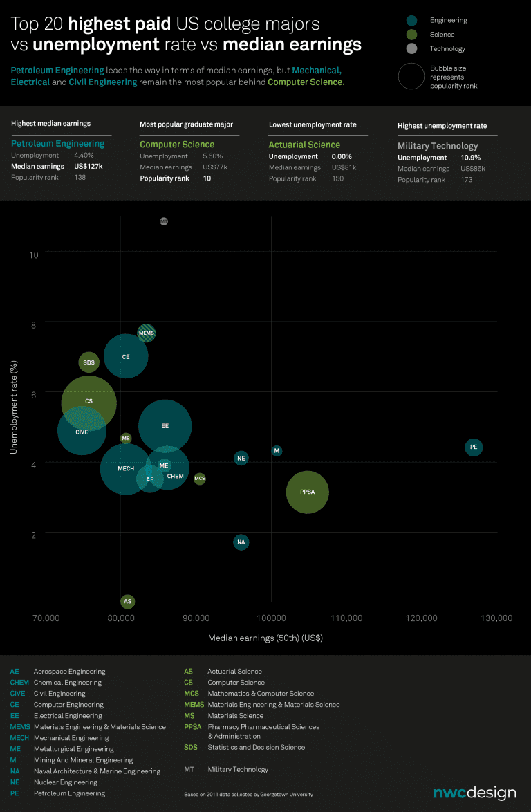Select the SDS statistics bubble
This screenshot has height=812, width=531.
[89, 362]
